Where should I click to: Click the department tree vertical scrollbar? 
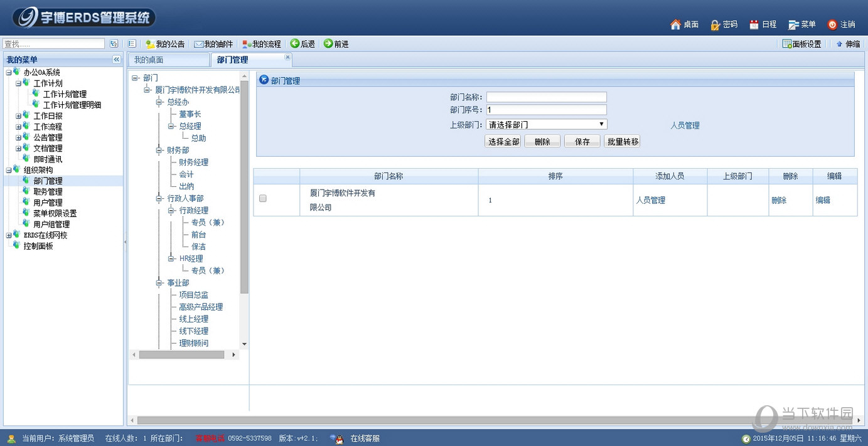coord(245,188)
